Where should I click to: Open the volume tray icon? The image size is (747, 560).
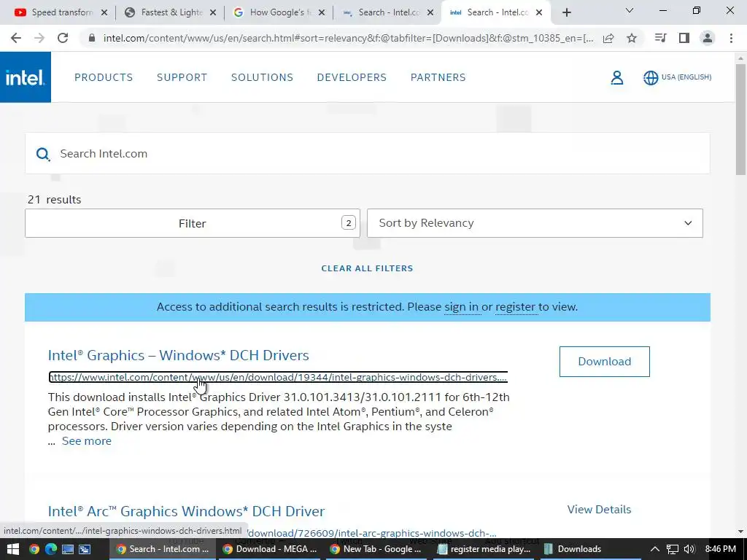(x=689, y=549)
